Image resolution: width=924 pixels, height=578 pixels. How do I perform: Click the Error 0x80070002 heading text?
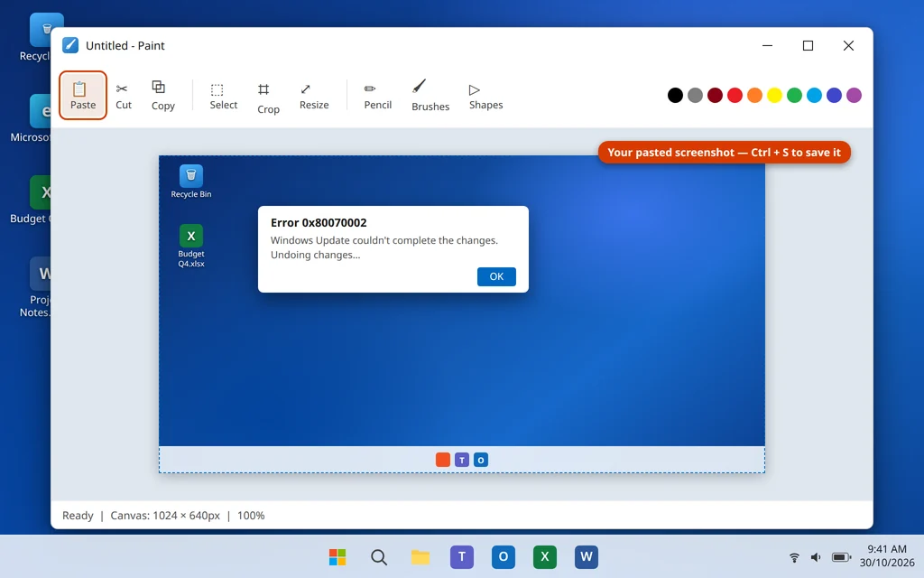(x=319, y=222)
